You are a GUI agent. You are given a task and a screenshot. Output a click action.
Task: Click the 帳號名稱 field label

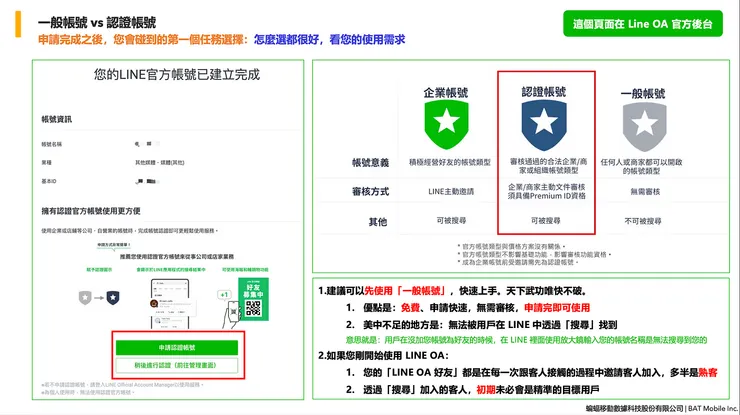(51, 144)
